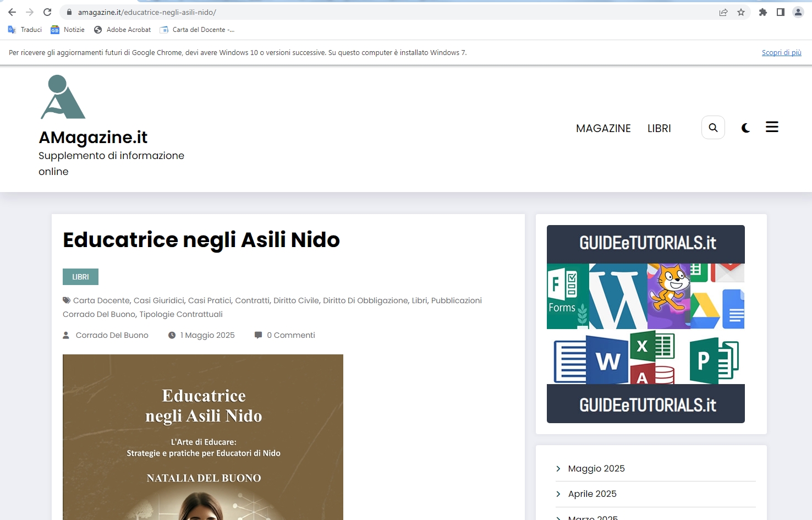Click the search magnifier icon button
This screenshot has height=520, width=812.
[x=713, y=128]
